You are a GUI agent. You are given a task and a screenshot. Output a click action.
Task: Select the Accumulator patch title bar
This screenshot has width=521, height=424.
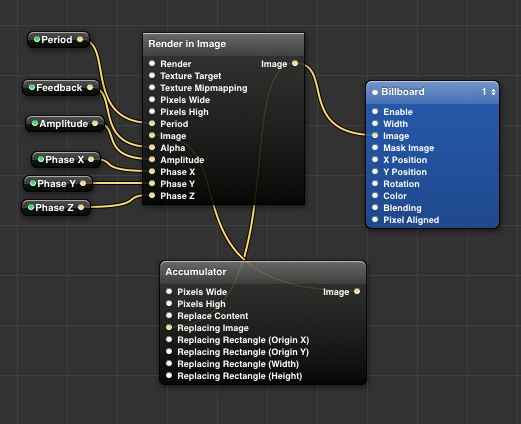pyautogui.click(x=263, y=272)
